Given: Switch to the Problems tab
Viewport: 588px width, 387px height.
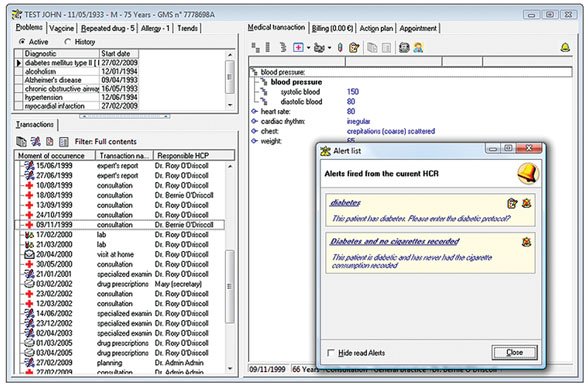Looking at the screenshot, I should point(29,27).
